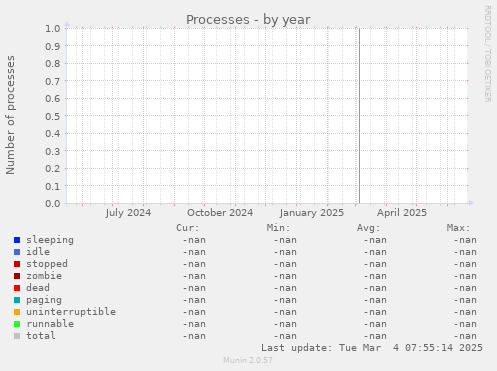Click the y-axis arrowhead at graph top
Screen dimensions: 497x371
click(x=67, y=24)
